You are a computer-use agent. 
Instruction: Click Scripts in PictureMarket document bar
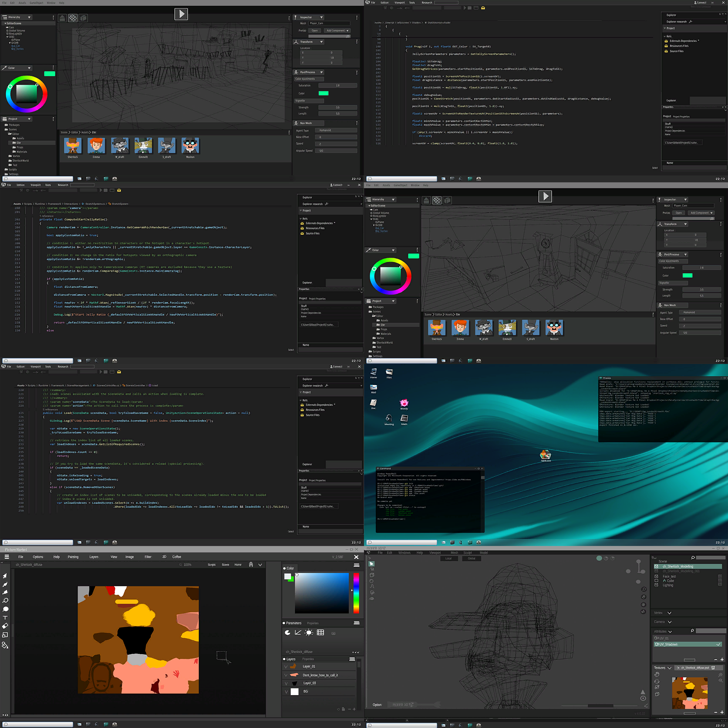[x=212, y=565]
